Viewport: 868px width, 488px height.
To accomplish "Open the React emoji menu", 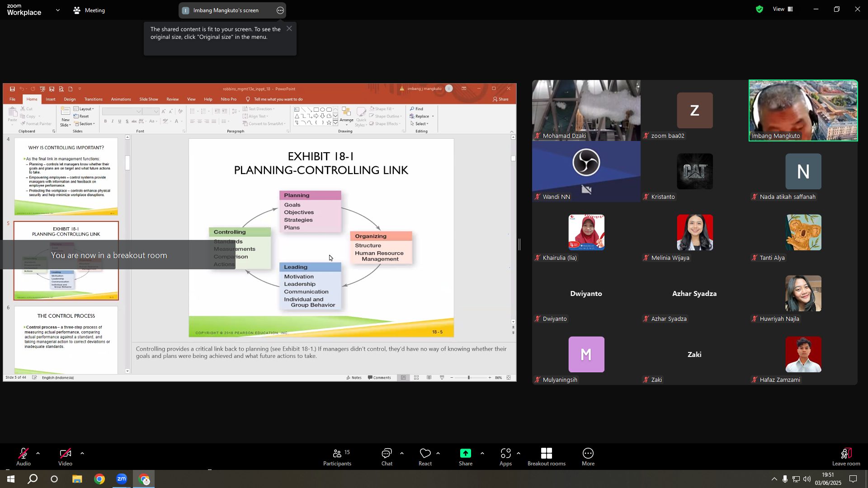I will click(425, 457).
